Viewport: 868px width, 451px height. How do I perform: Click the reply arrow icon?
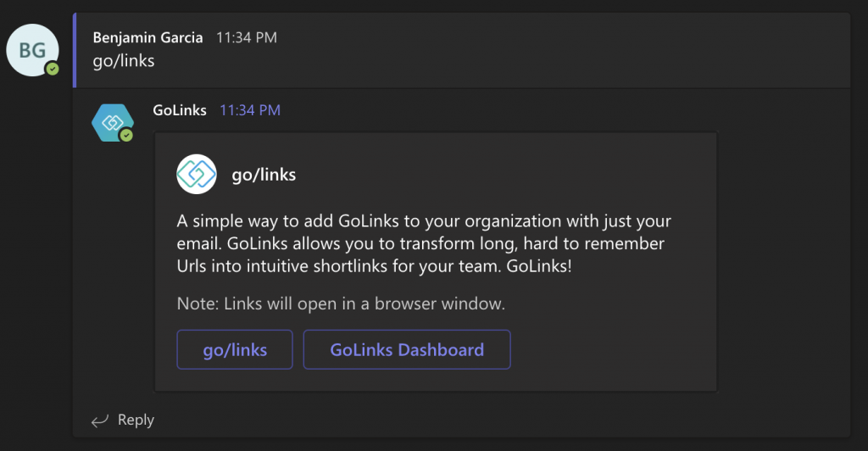100,421
